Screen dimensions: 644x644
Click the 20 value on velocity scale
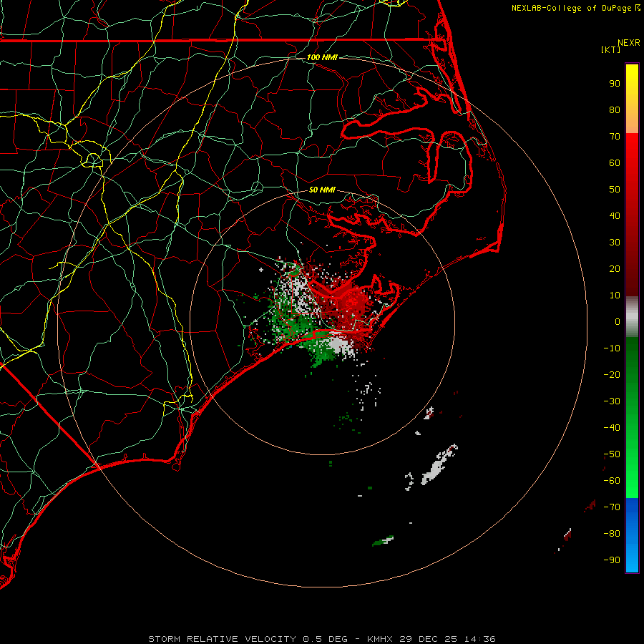615,269
